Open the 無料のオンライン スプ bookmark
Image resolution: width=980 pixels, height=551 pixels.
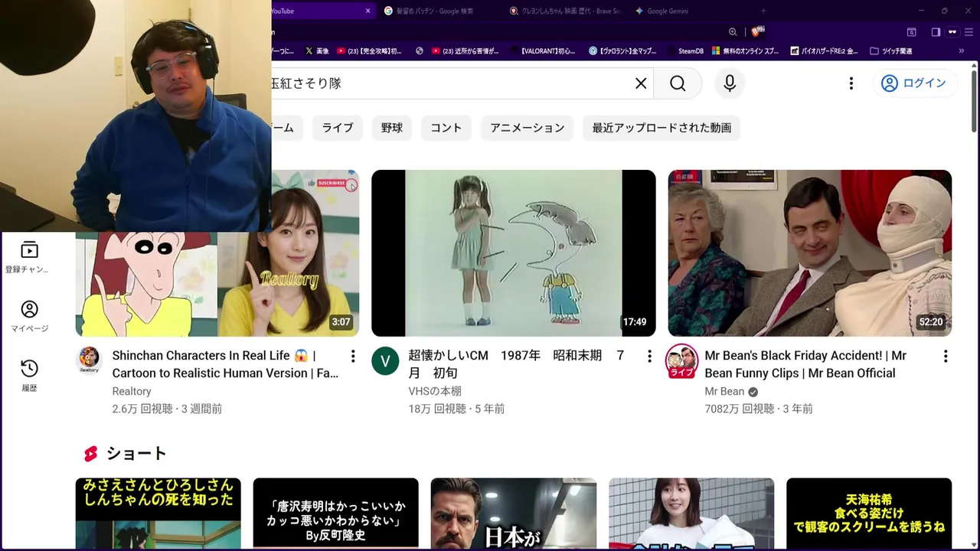point(745,51)
